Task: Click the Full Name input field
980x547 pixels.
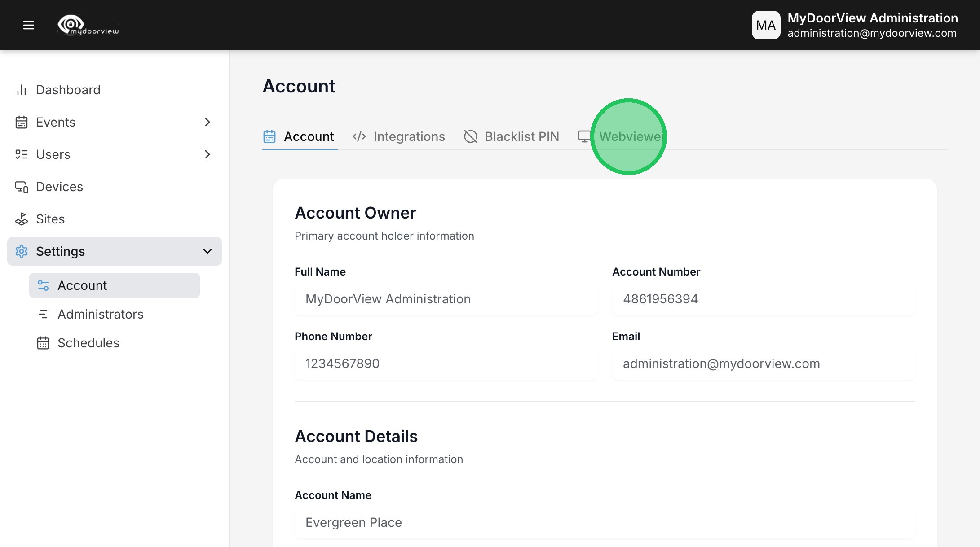Action: 446,299
